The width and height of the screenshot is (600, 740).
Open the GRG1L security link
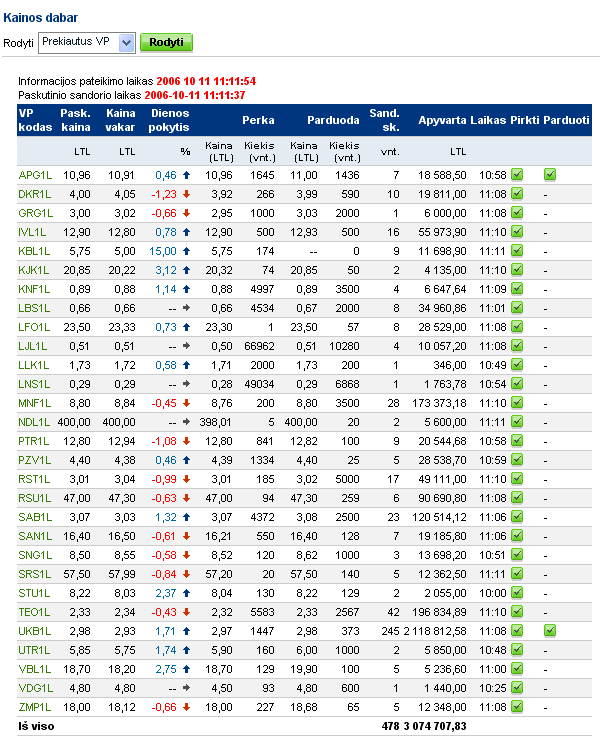[35, 213]
